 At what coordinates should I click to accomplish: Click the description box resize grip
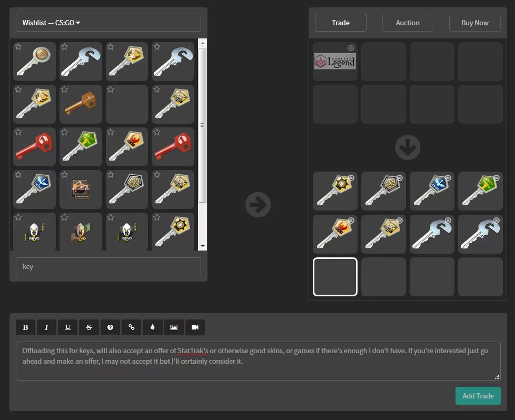pyautogui.click(x=497, y=377)
